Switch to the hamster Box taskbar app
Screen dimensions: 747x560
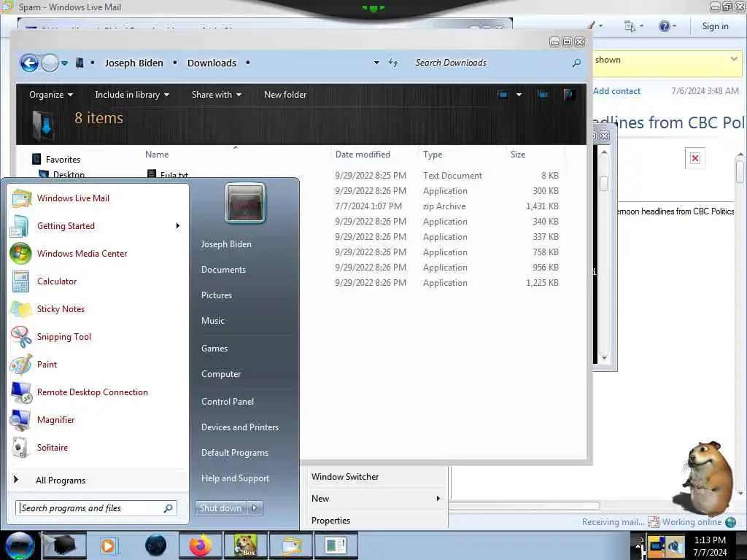pyautogui.click(x=246, y=545)
